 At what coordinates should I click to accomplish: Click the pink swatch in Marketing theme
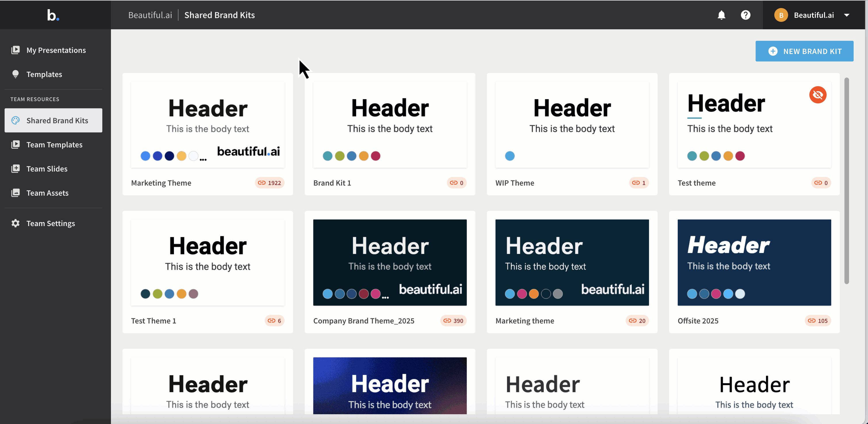[522, 294]
